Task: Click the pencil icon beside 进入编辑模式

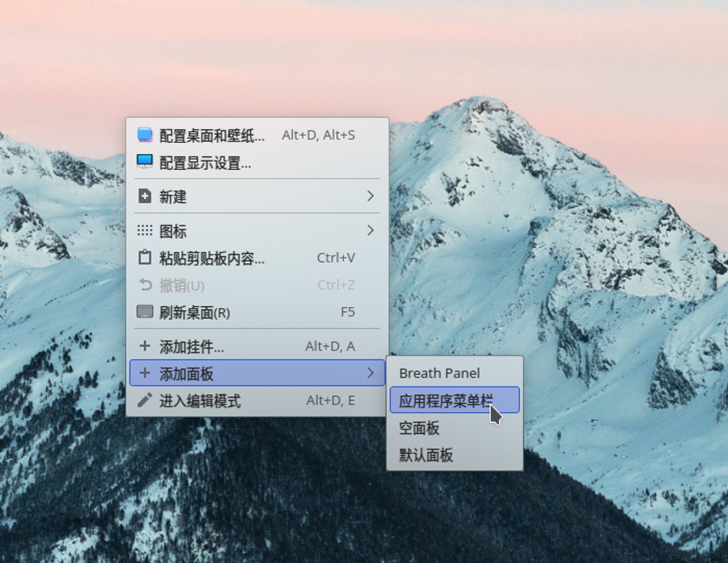Action: (x=145, y=400)
